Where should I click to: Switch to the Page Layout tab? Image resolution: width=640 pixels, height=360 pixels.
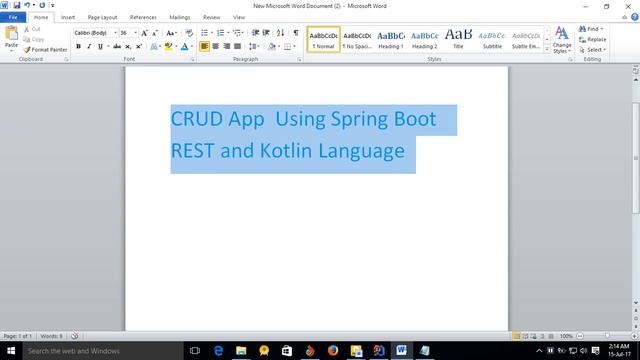point(102,17)
